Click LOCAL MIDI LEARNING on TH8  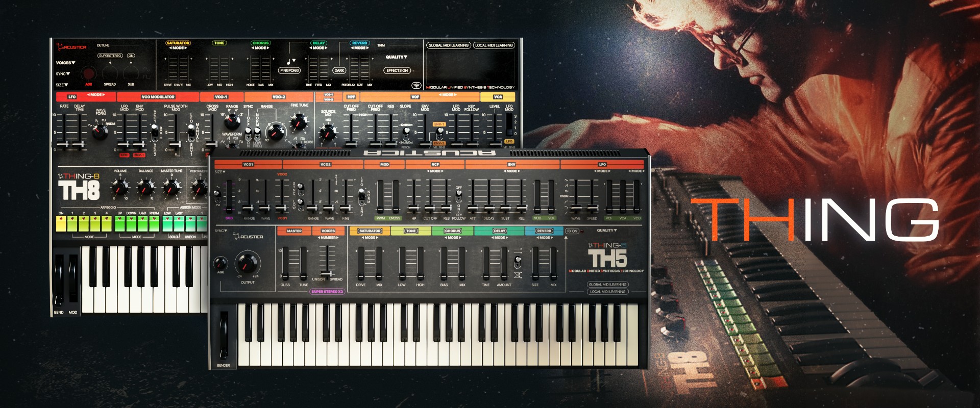click(494, 45)
